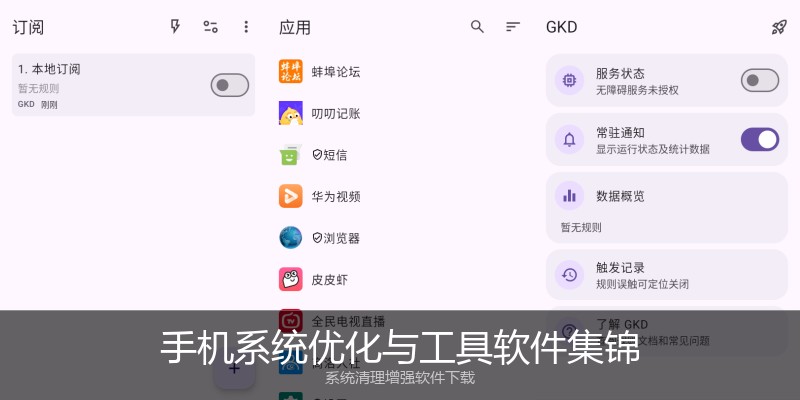Enable the 服务状态 switch

(x=760, y=80)
